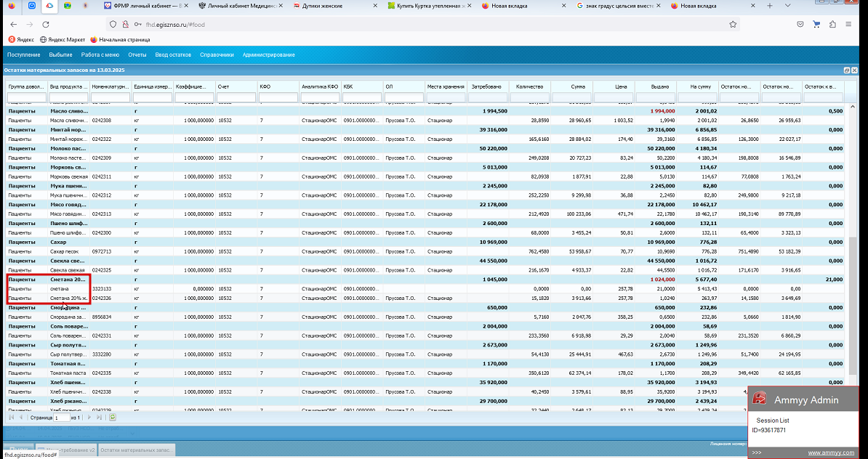
Task: Open Firefox hamburger application menu
Action: tap(848, 25)
